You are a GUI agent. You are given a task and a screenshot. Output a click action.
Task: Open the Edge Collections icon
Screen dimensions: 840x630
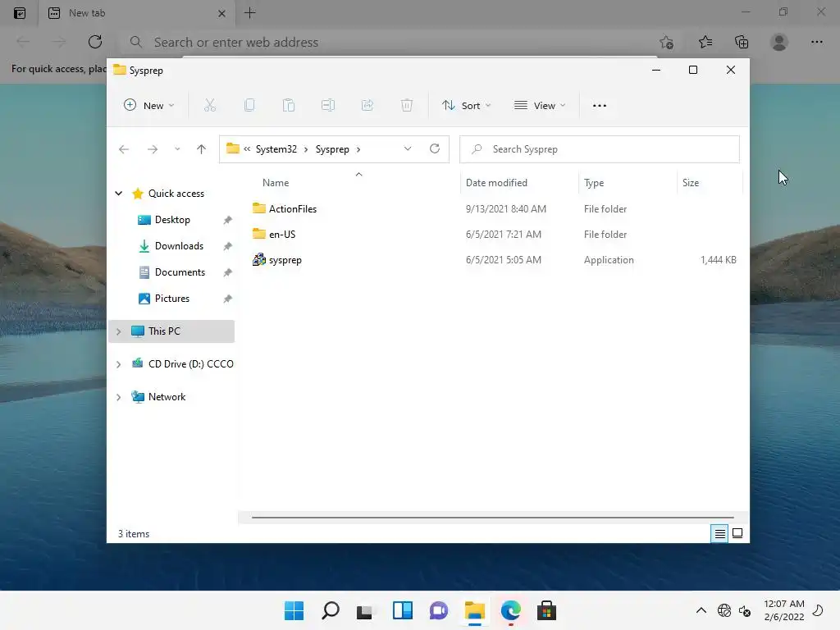tap(742, 42)
